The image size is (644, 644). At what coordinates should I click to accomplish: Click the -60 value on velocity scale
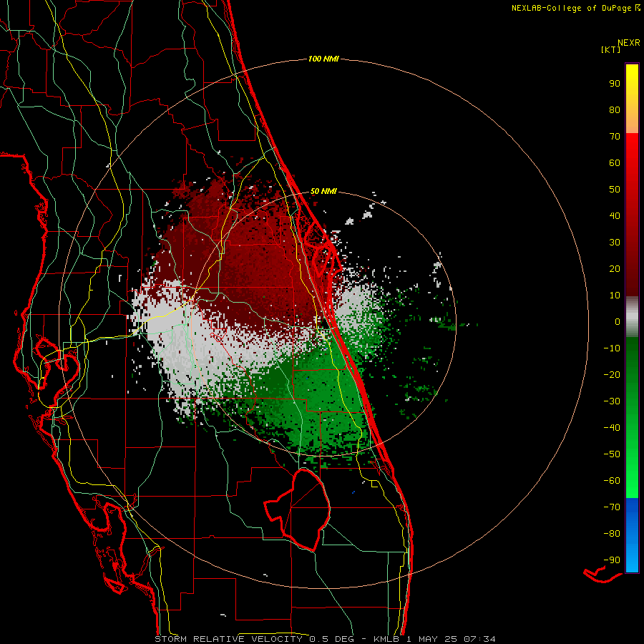pos(612,481)
